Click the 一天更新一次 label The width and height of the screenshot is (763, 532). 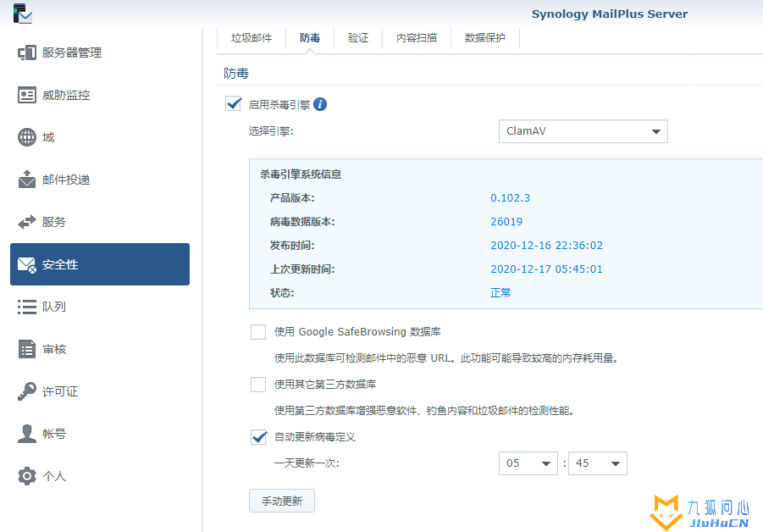tap(307, 463)
